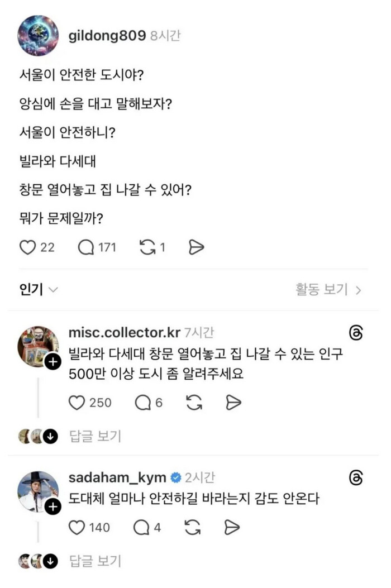391x588 pixels.
Task: Follow misc.collector.kr using plus badge
Action: coord(52,363)
